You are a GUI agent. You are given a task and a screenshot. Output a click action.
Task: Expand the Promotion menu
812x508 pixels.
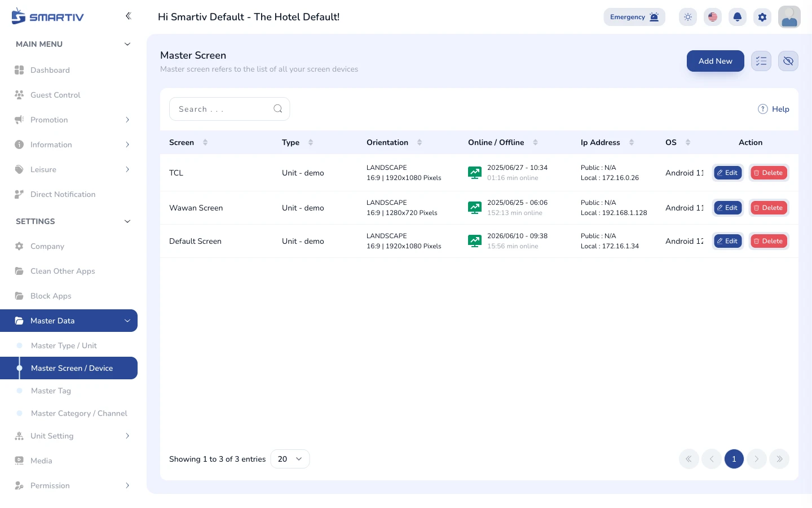click(72, 120)
